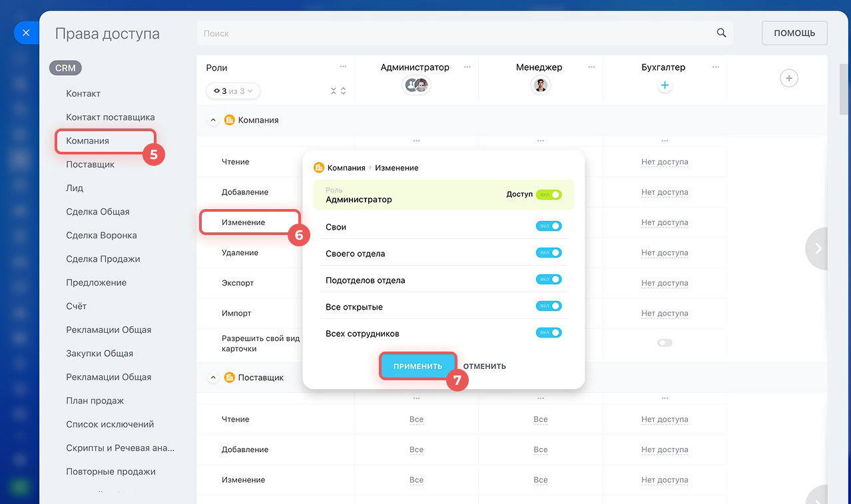Add a user to the Бухгалтер role

coord(664,85)
